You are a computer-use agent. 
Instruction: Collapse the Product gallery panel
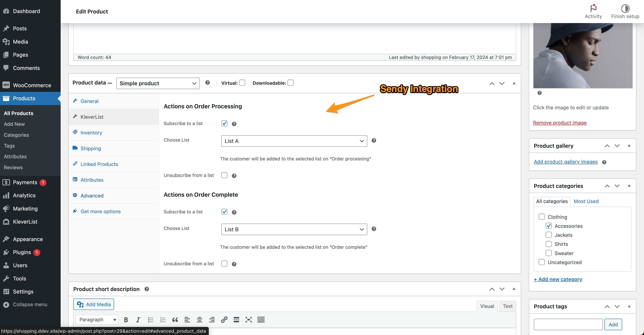[x=629, y=146]
